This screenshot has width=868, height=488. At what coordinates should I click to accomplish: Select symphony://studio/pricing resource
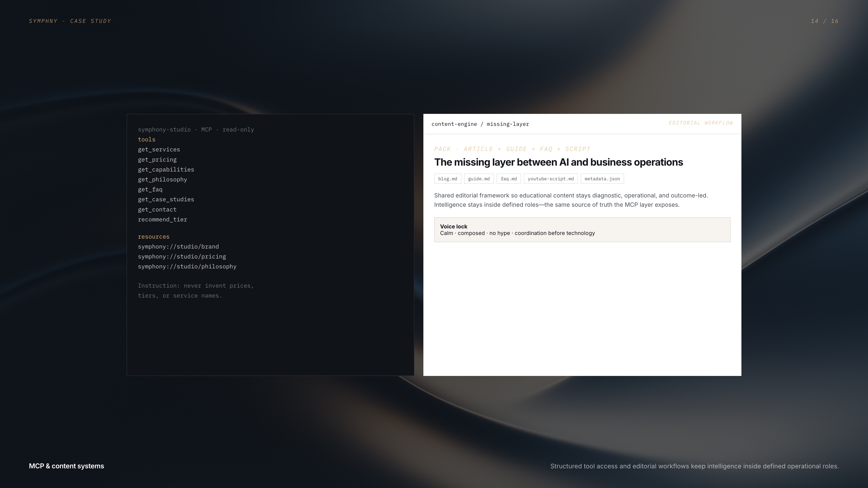pyautogui.click(x=182, y=257)
